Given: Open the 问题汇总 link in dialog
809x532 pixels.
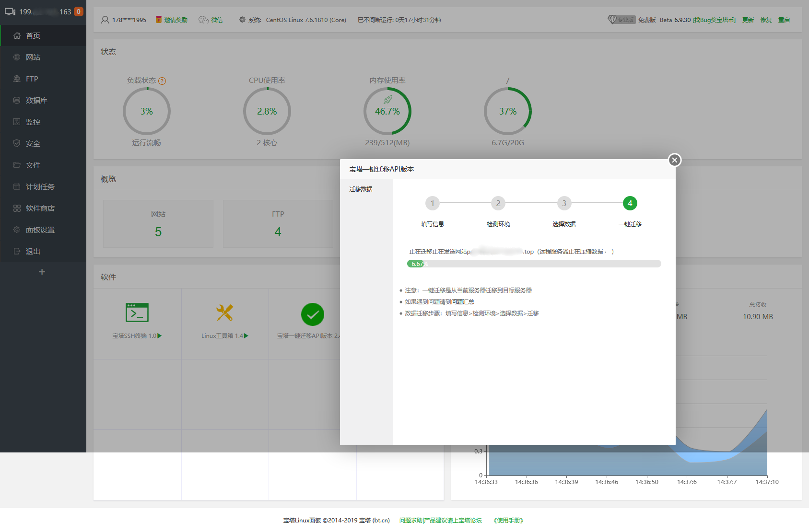Looking at the screenshot, I should (463, 302).
